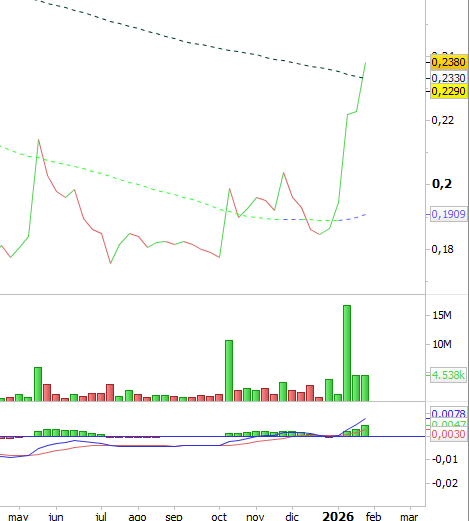Image resolution: width=469 pixels, height=521 pixels.
Task: Click the tallest green volume bar
Action: pyautogui.click(x=347, y=353)
